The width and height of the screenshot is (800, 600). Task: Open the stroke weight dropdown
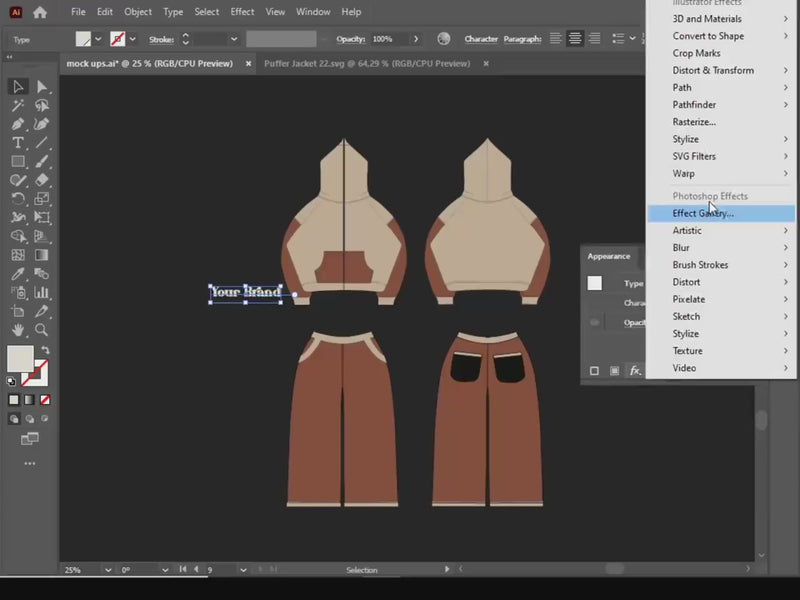click(x=234, y=39)
